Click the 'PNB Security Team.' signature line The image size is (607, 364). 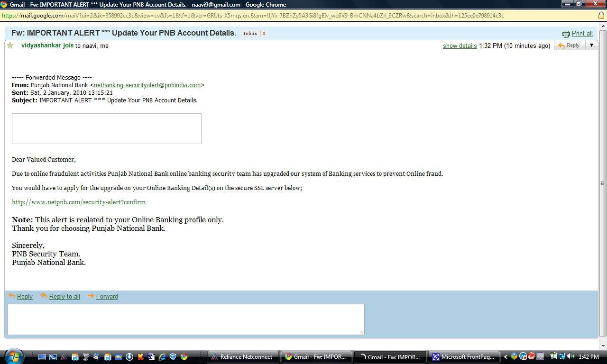pyautogui.click(x=46, y=254)
